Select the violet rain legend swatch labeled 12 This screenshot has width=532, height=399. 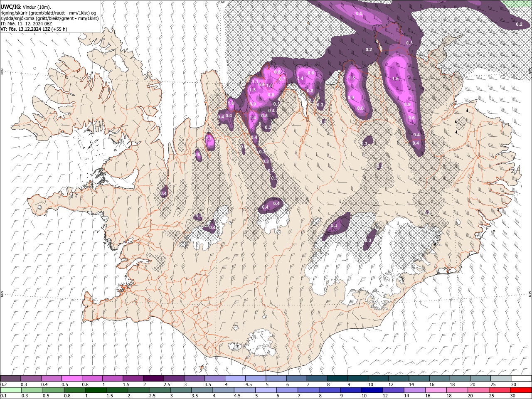tap(394, 390)
